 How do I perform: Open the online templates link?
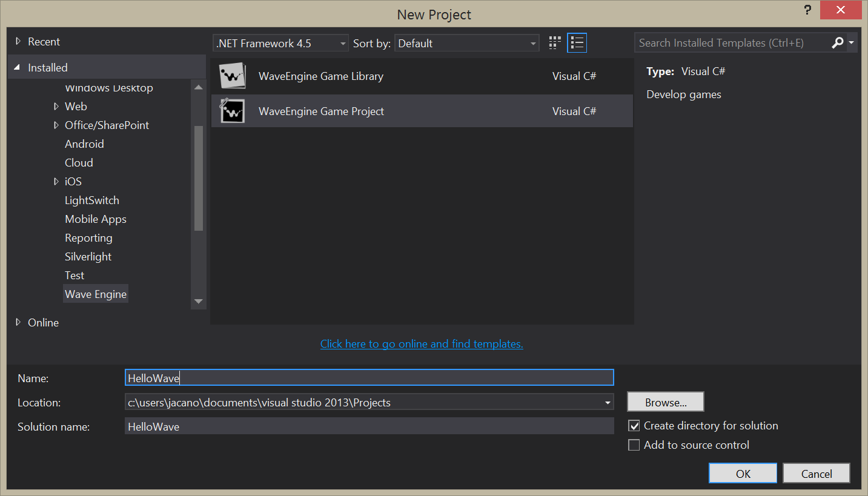(422, 344)
